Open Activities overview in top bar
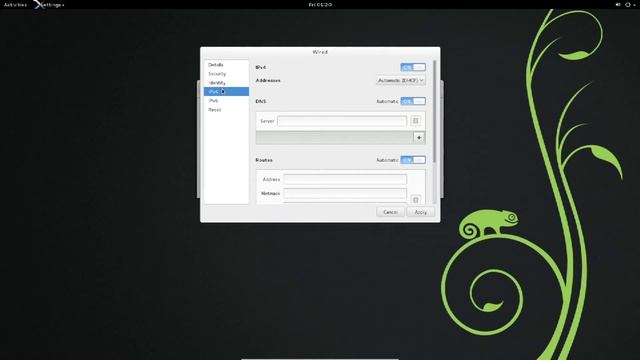This screenshot has height=360, width=640. click(x=15, y=4)
